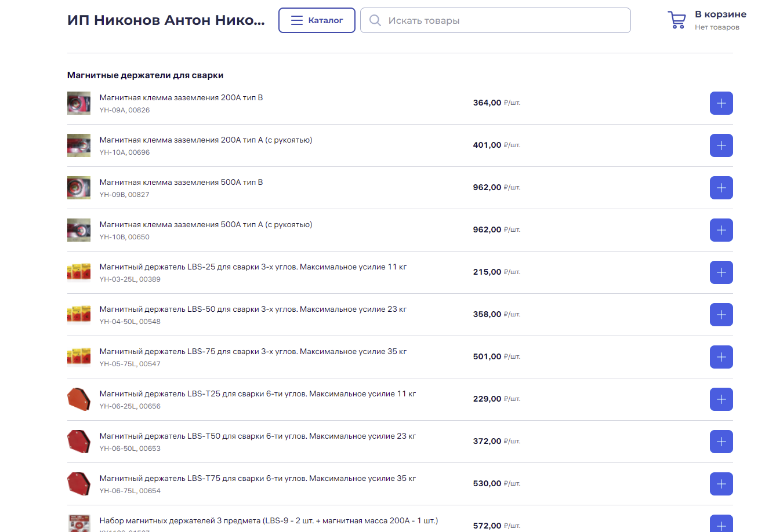Open Набор магнитных держателей 3 предмета product
Viewport: 776px width, 532px height.
coord(269,521)
